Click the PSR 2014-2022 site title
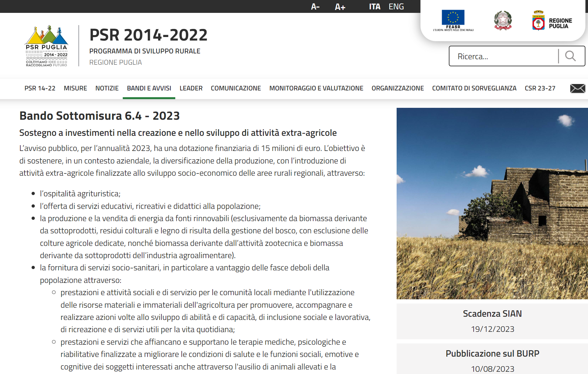588x374 pixels. 149,35
